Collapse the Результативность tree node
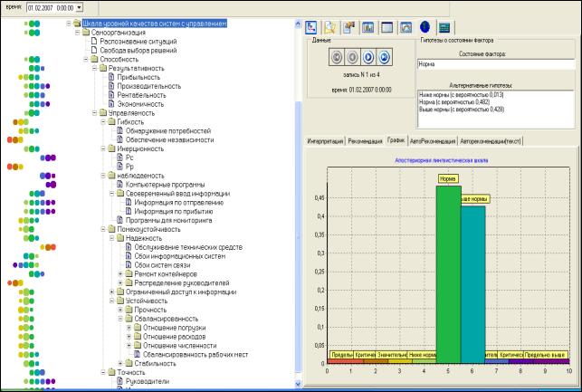Viewport: 582px width, 392px height. coord(95,68)
